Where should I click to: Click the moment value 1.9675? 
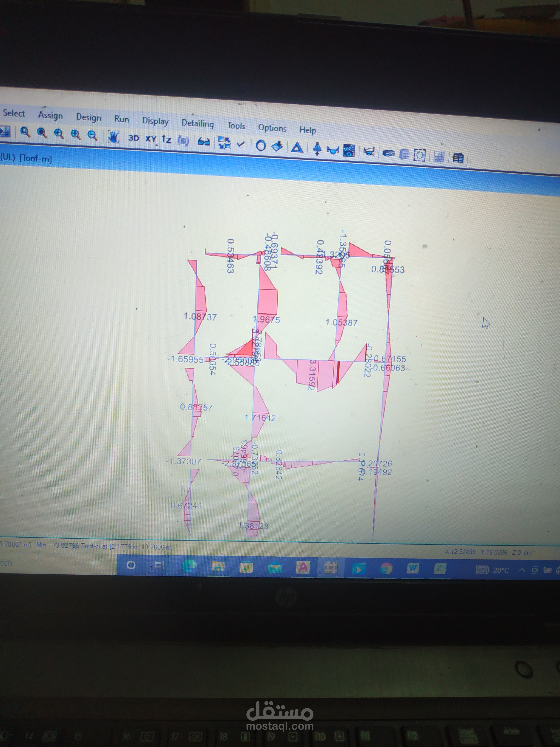click(x=266, y=320)
